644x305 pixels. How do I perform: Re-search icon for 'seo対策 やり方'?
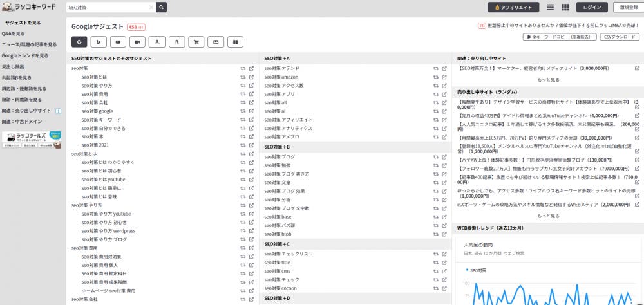[243, 86]
